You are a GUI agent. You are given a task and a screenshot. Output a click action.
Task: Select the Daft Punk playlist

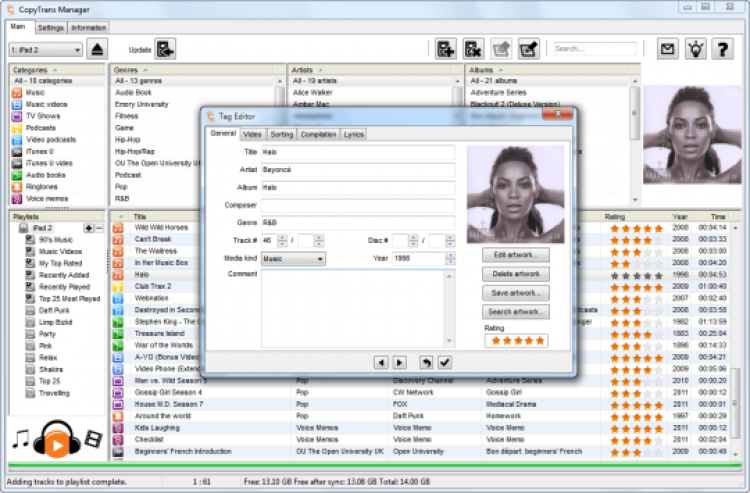(54, 310)
